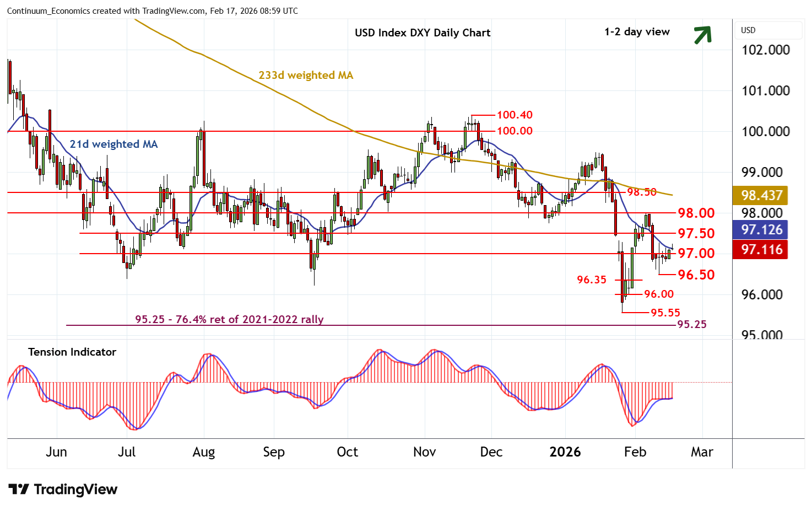This screenshot has height=510, width=812.
Task: Click the 95.55 low level label
Action: coord(665,313)
